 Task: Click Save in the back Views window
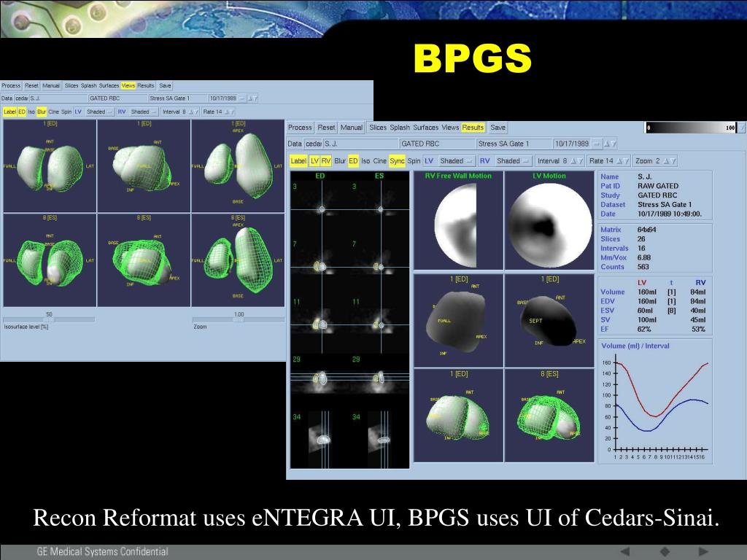point(165,86)
